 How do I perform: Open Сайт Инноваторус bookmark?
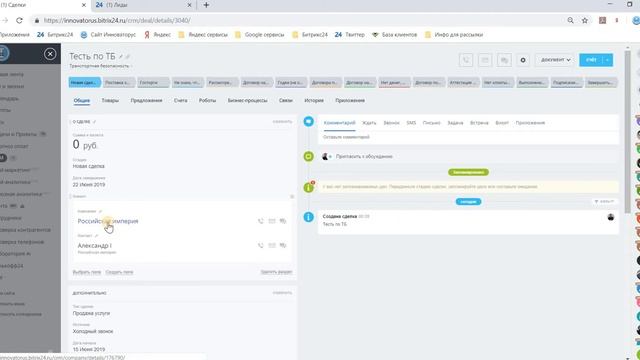coord(108,35)
